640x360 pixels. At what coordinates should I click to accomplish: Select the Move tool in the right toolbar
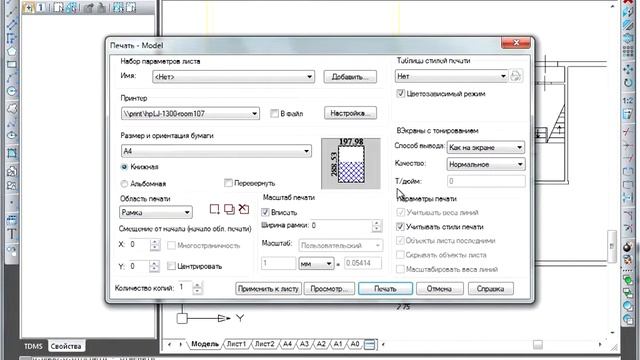click(x=628, y=69)
